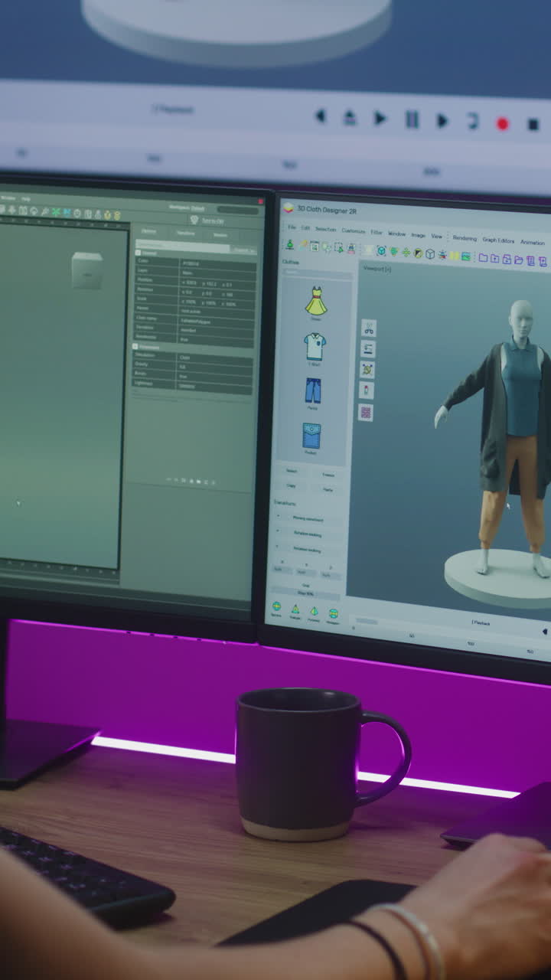Open the Image menu
This screenshot has width=551, height=980.
[418, 234]
